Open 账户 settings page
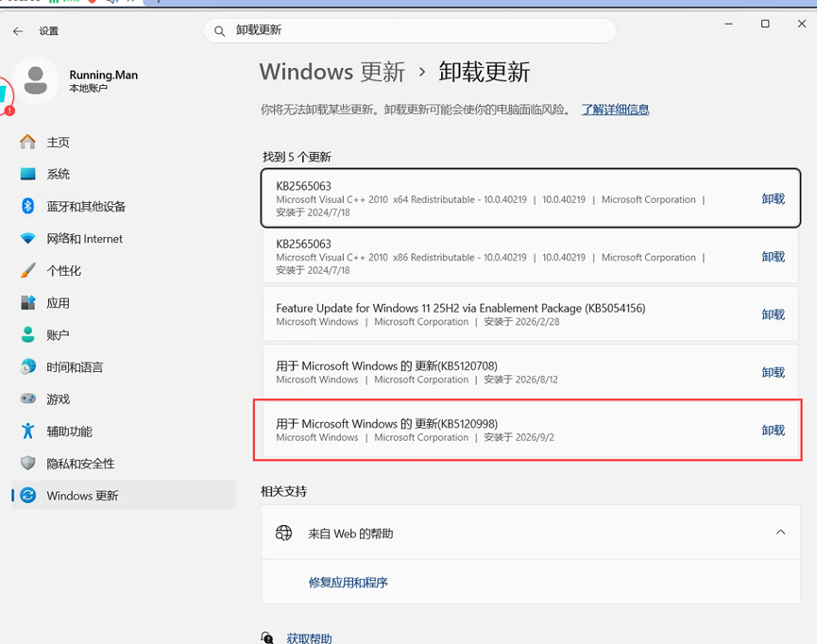Screen dimensions: 817x644 coord(124,334)
